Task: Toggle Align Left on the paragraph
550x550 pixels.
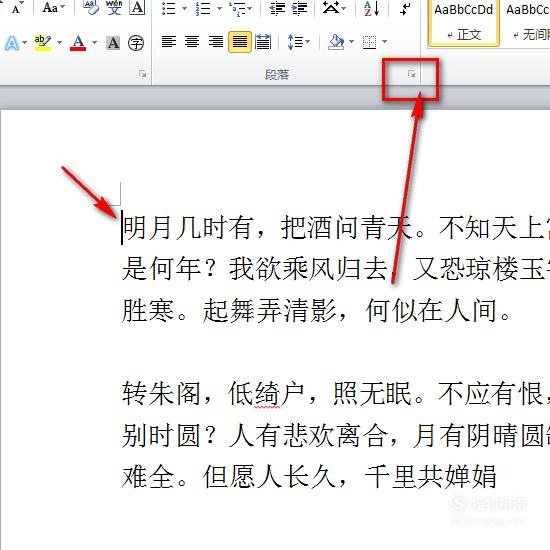Action: [169, 42]
